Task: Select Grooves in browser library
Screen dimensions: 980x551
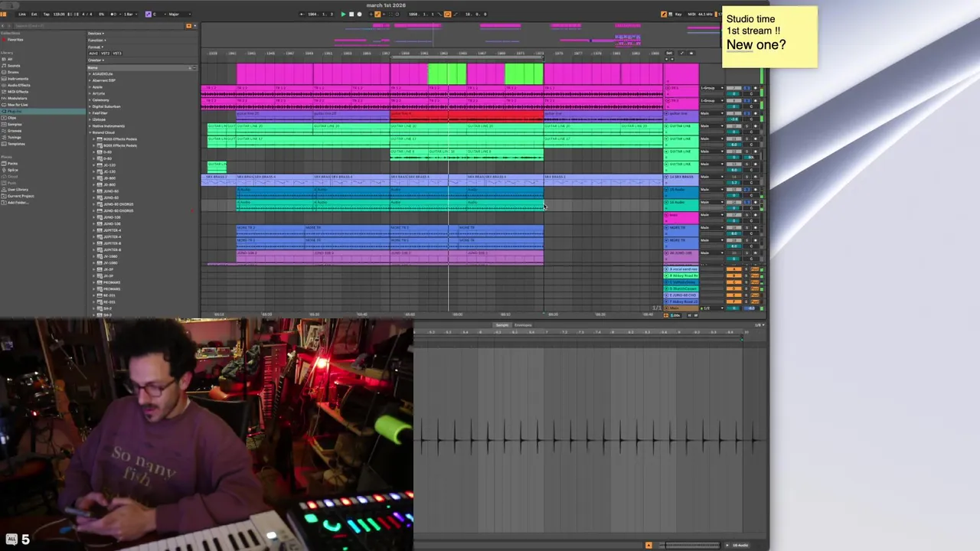Action: point(15,131)
